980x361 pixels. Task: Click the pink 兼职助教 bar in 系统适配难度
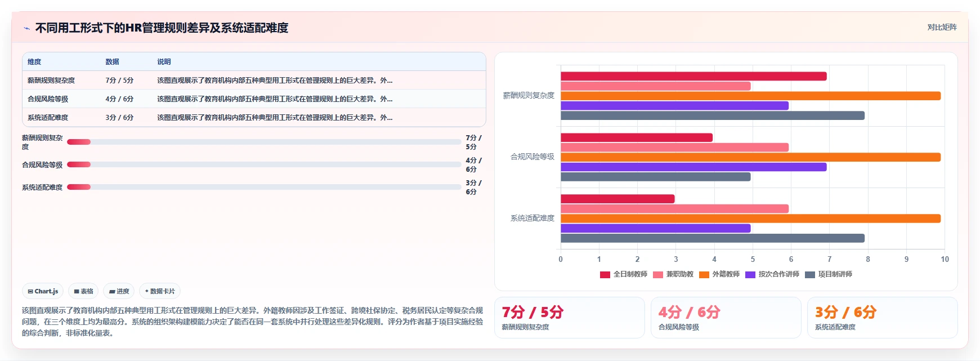674,208
